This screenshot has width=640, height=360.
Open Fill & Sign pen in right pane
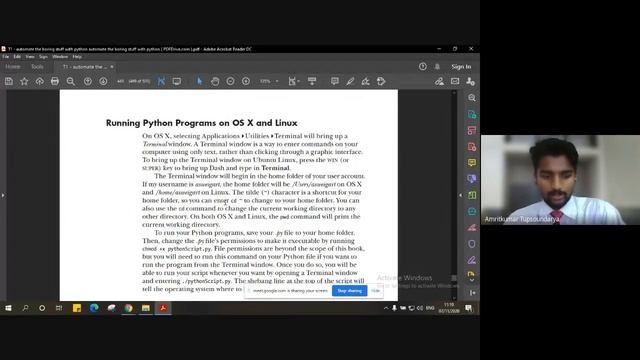472,260
